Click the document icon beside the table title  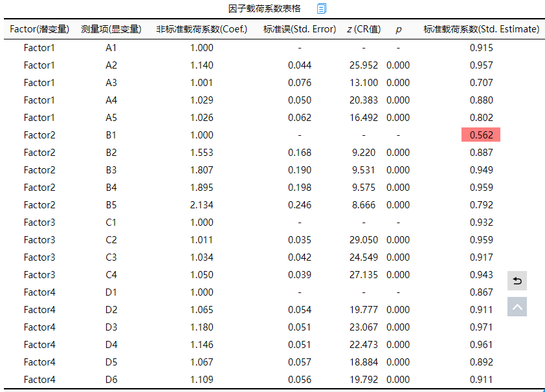click(x=322, y=8)
